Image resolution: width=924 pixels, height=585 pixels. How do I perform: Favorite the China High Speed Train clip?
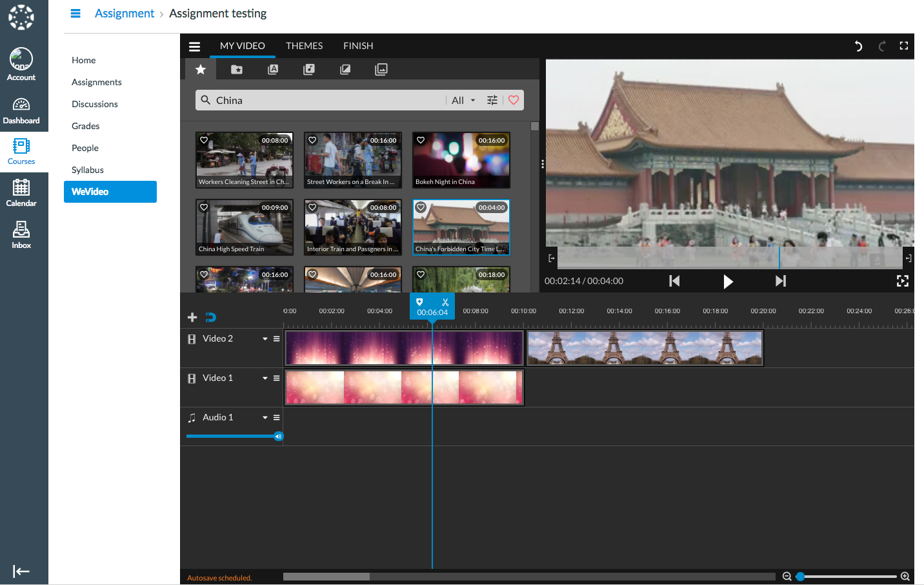point(204,207)
